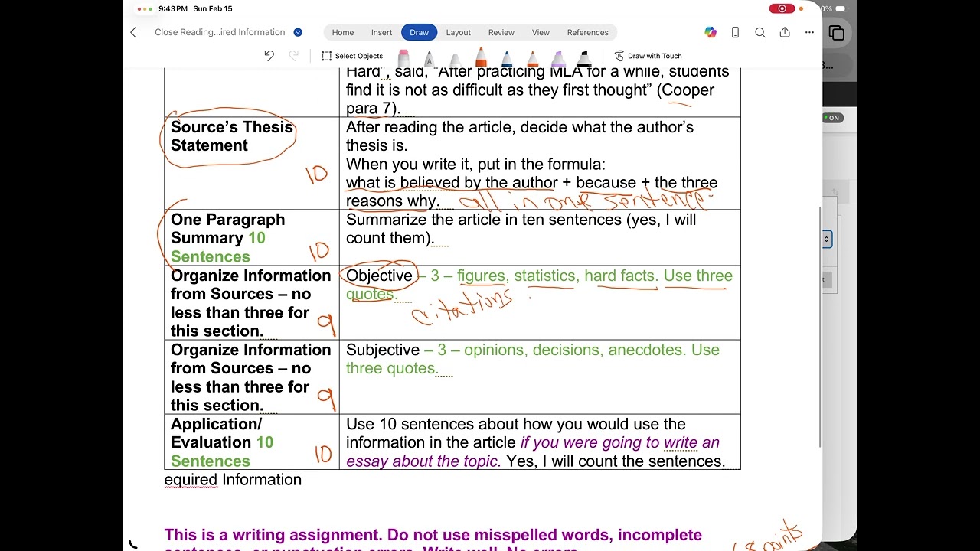This screenshot has width=980, height=551.
Task: Click 'what is believed by the author' text
Action: coord(452,183)
